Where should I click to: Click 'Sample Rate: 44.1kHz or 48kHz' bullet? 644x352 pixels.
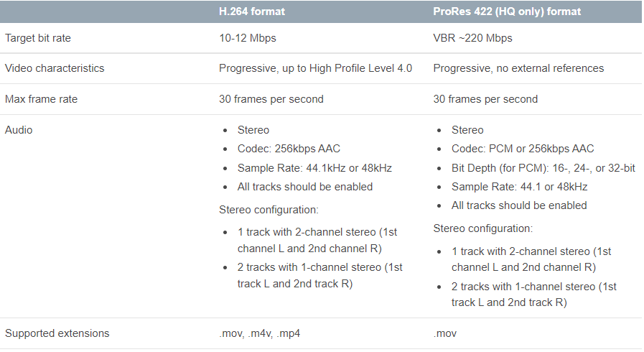pyautogui.click(x=314, y=168)
